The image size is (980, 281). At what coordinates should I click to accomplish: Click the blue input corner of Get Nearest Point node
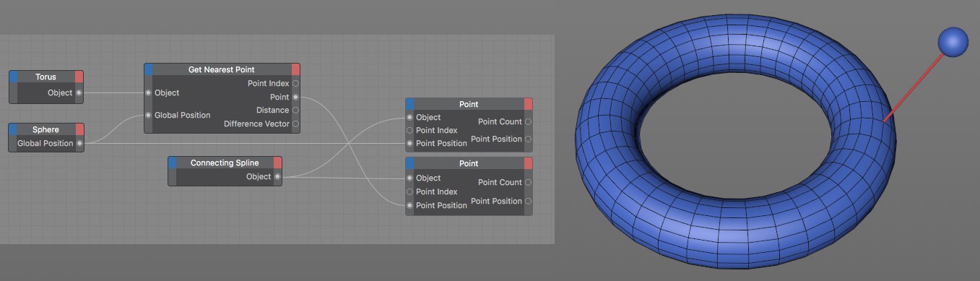pos(149,69)
